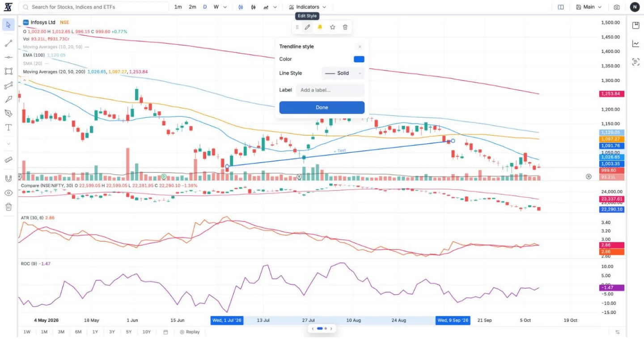The width and height of the screenshot is (644, 339).
Task: Switch range to 10Y
Action: click(x=146, y=332)
